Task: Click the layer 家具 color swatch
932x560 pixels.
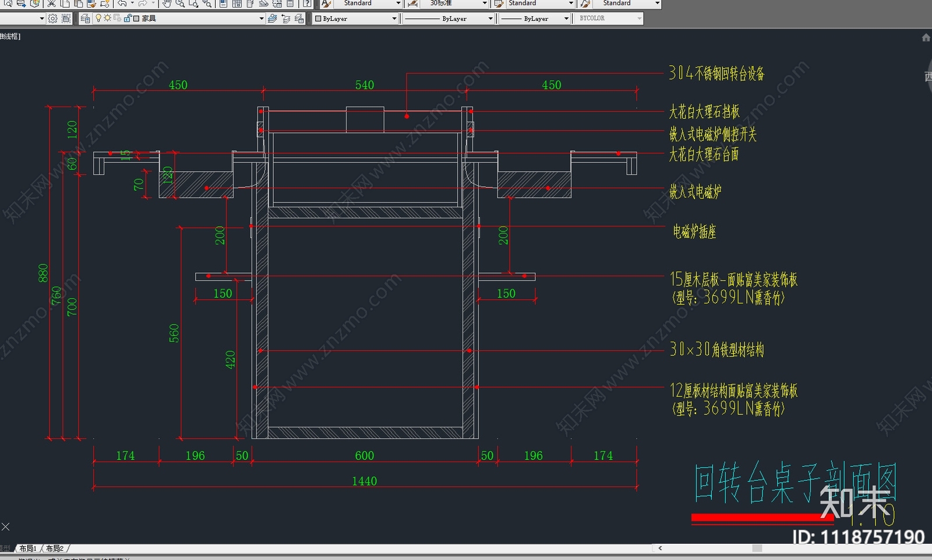Action: tap(136, 18)
